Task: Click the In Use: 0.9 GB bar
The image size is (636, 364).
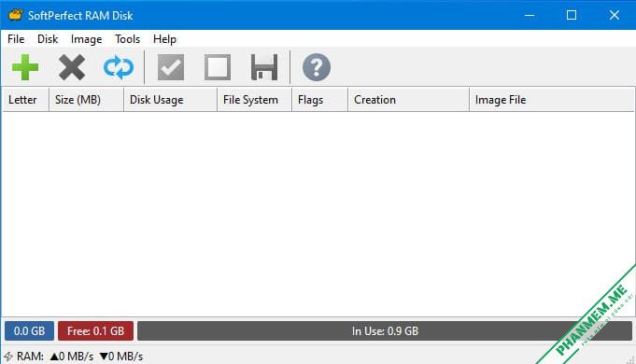Action: coord(385,331)
